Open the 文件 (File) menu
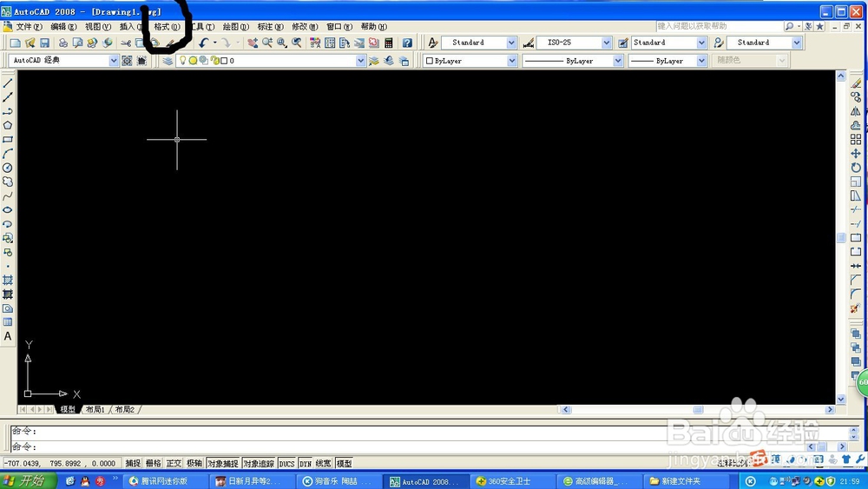 [29, 27]
